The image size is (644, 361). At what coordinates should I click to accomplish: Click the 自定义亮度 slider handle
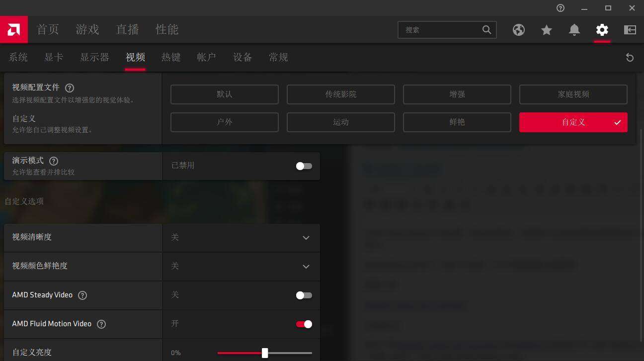point(265,353)
